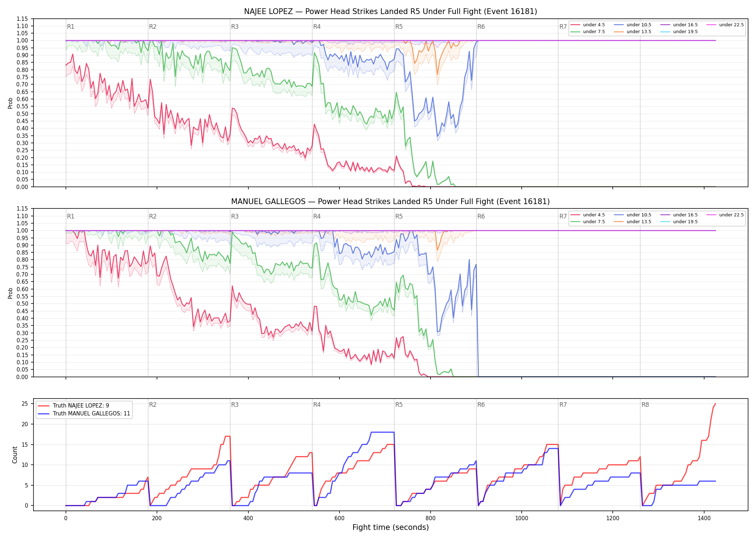This screenshot has height=540, width=756.
Task: Click the MANUEL GALLEGOS chart title
Action: coord(391,202)
